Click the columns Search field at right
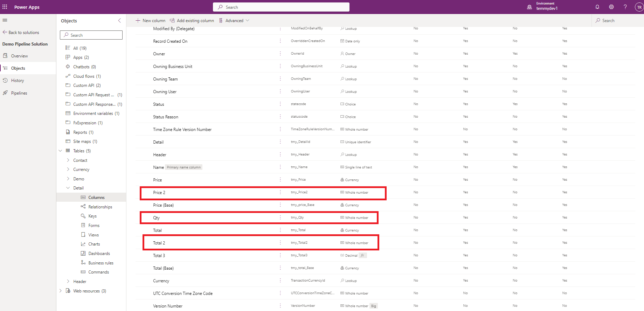The image size is (644, 311). pyautogui.click(x=617, y=21)
